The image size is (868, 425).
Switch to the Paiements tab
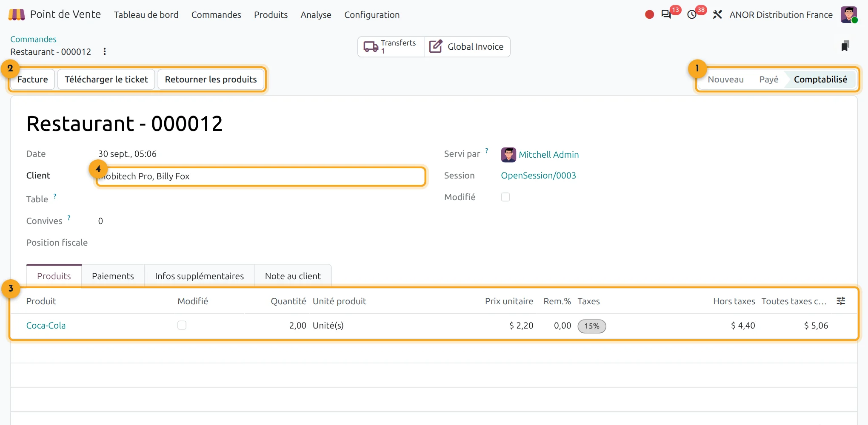click(113, 276)
